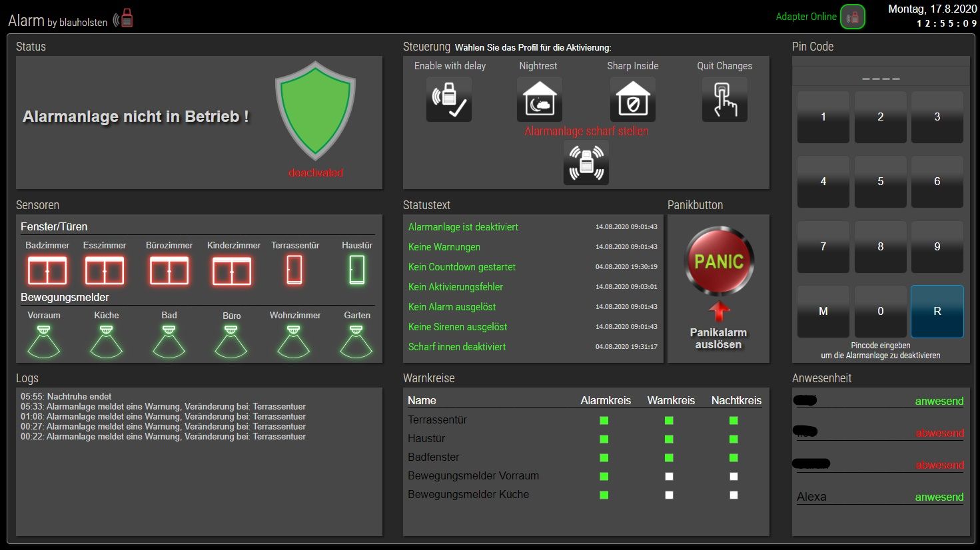The image size is (980, 550).
Task: Select Wohnzimmer motion detector icon
Action: 294,342
